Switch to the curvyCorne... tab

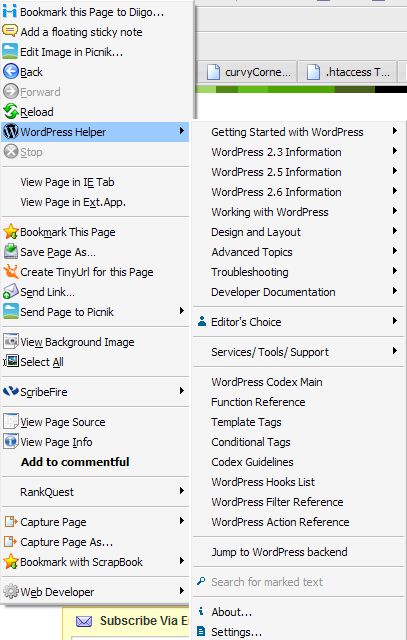pos(249,72)
